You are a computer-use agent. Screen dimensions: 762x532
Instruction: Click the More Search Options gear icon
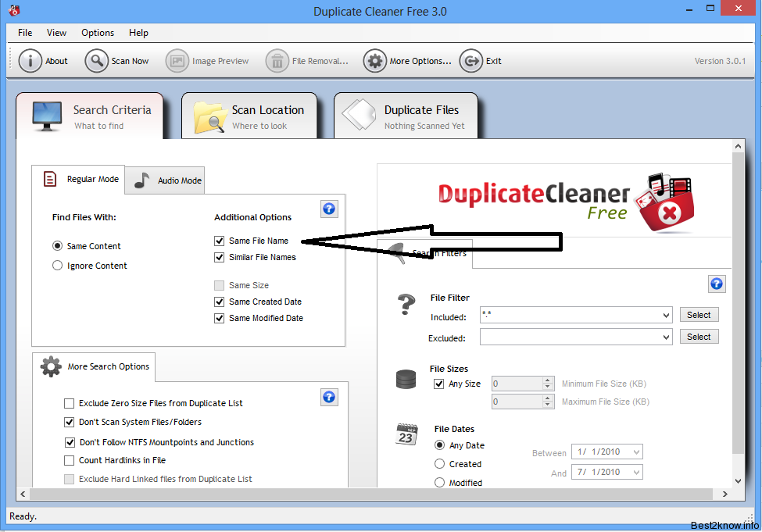point(51,367)
